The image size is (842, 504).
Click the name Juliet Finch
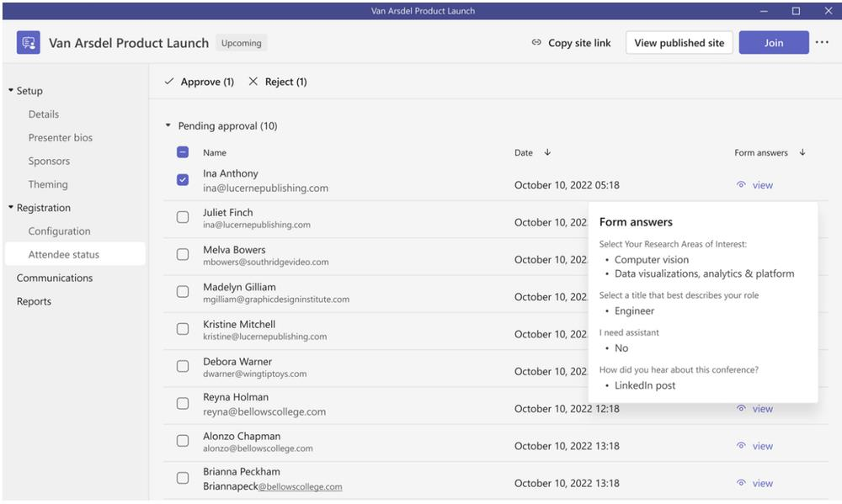[227, 213]
